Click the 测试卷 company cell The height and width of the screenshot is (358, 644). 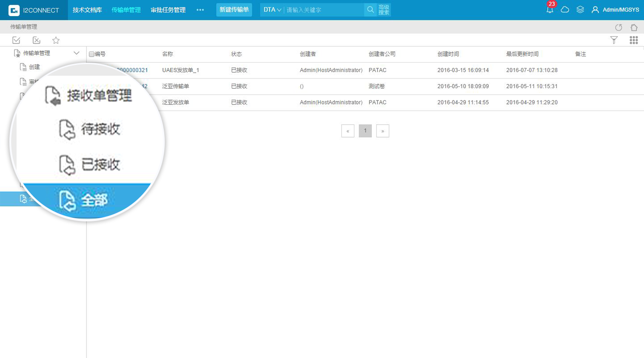point(376,86)
